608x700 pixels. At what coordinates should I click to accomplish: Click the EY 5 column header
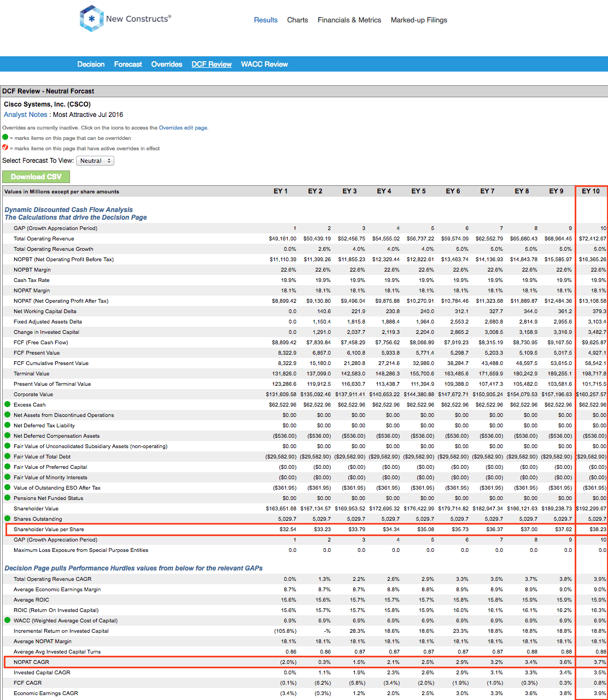(418, 191)
